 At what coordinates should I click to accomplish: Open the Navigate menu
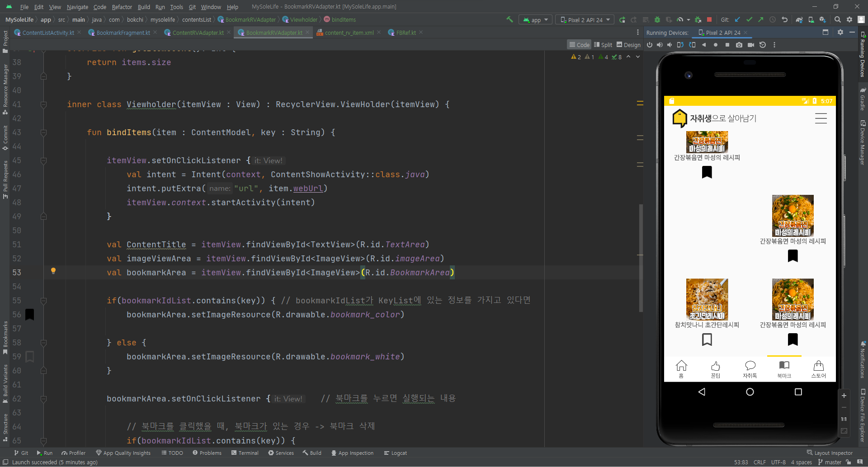77,7
